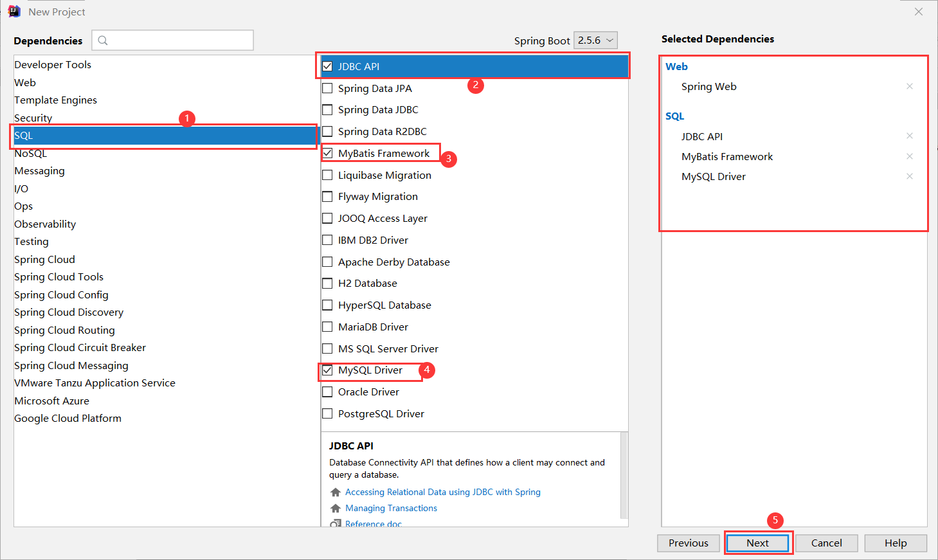Open the Spring Boot version dropdown
This screenshot has height=560, width=938.
(x=595, y=41)
